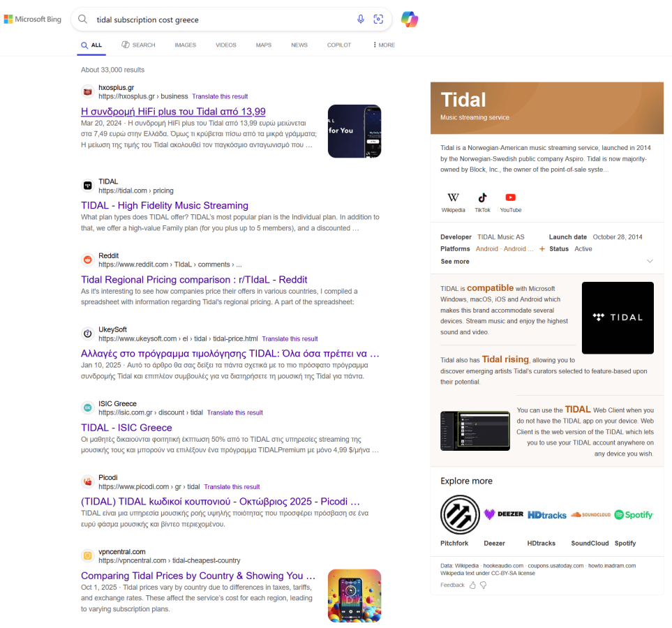Image resolution: width=672 pixels, height=628 pixels.
Task: Select Spotify in Explore more
Action: click(634, 515)
